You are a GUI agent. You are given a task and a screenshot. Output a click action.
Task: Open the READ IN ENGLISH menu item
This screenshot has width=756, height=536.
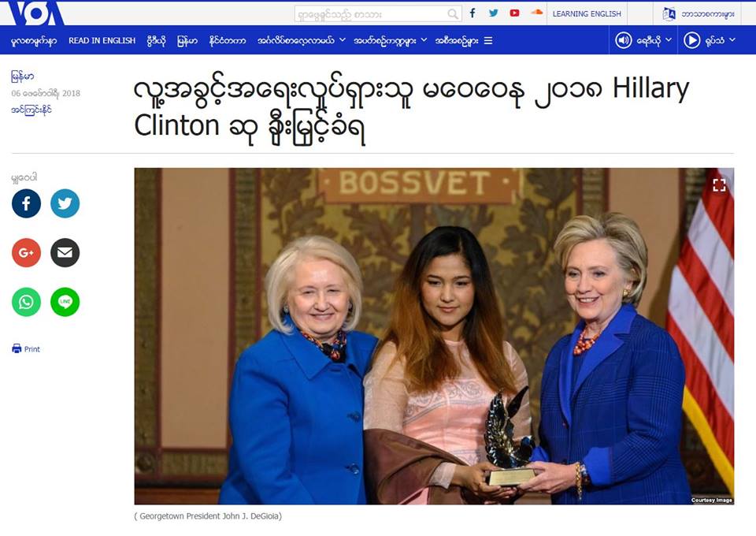pyautogui.click(x=102, y=40)
